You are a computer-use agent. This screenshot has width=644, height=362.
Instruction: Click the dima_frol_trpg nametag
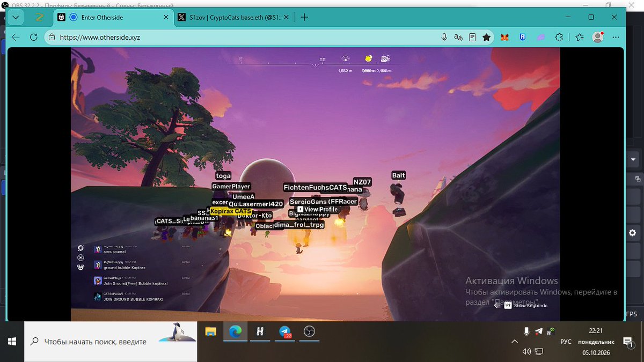pos(299,225)
